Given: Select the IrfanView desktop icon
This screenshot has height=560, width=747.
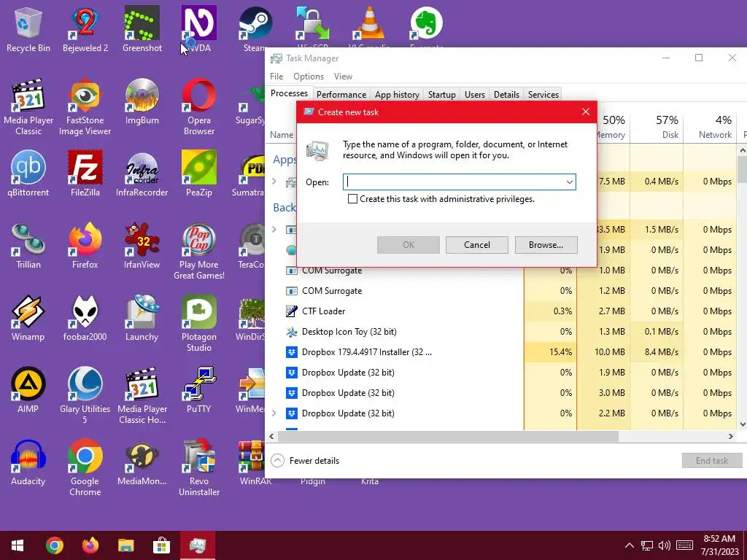Looking at the screenshot, I should point(142,246).
